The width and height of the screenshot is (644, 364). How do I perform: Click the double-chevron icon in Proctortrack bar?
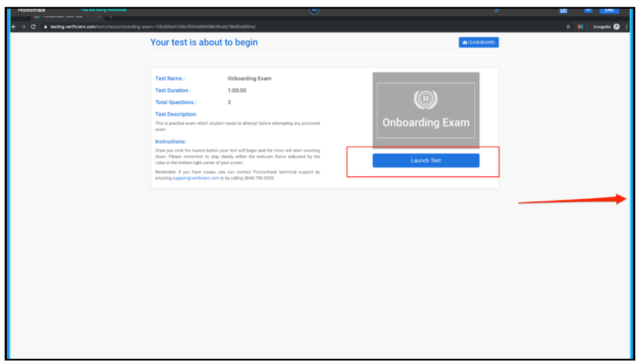497,10
